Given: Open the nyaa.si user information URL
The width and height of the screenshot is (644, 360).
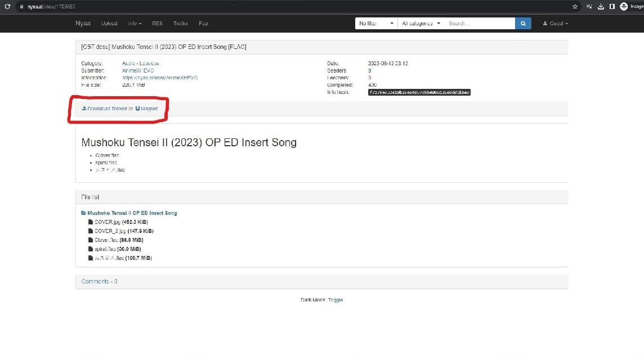Looking at the screenshot, I should (160, 78).
